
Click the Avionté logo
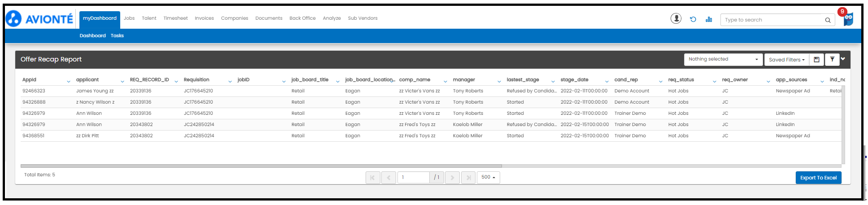(x=39, y=19)
